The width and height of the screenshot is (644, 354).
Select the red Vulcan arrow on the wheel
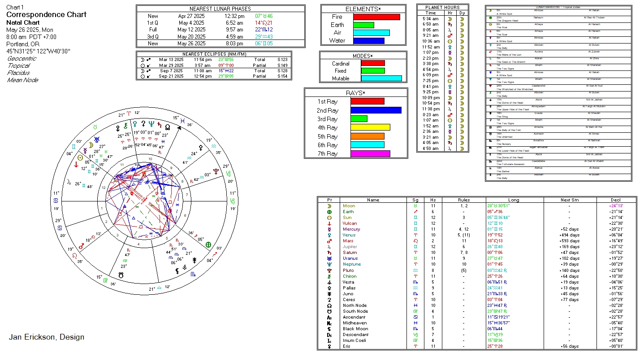(x=76, y=165)
